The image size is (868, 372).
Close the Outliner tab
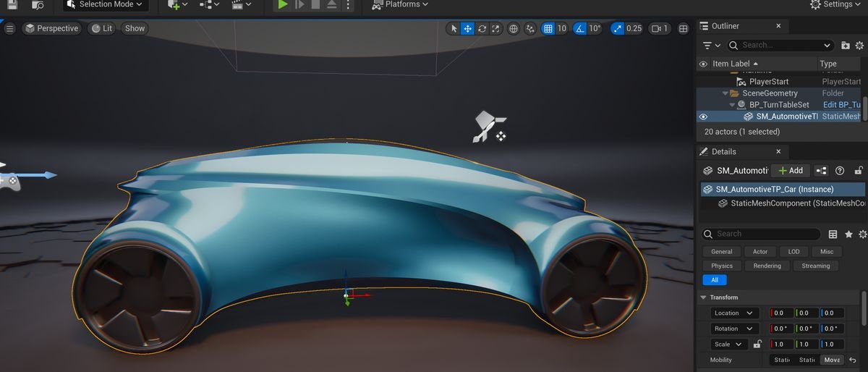[778, 26]
